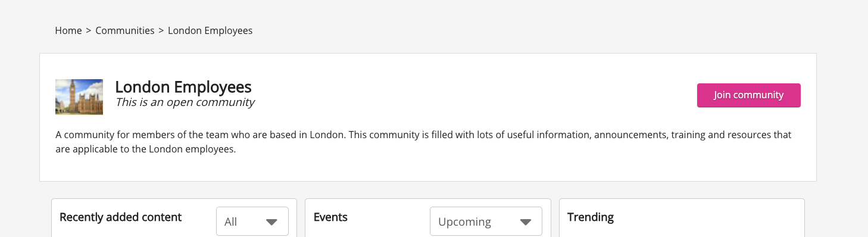
Task: Select the Recently added content heading
Action: pyautogui.click(x=121, y=217)
